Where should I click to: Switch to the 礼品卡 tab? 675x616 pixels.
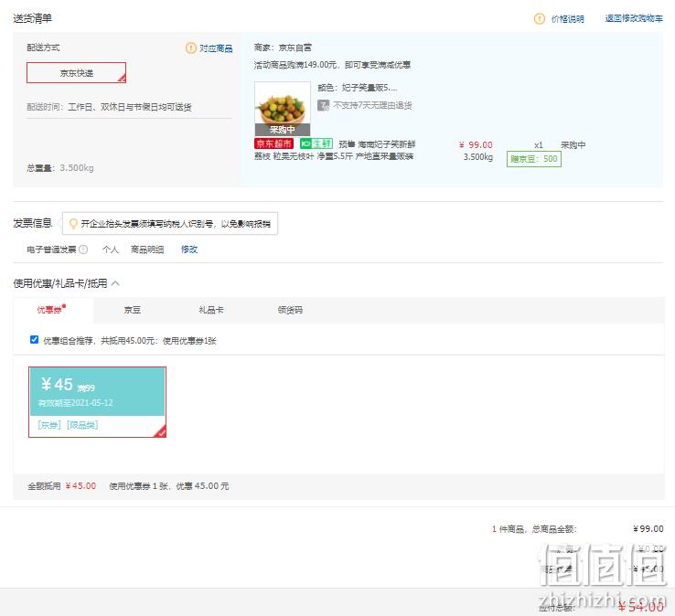coord(211,310)
